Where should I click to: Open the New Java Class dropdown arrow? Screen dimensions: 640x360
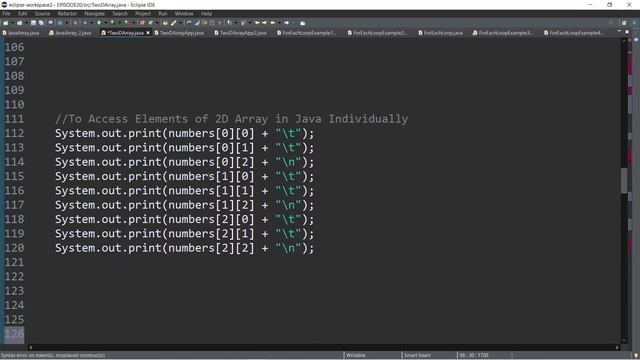(x=157, y=23)
